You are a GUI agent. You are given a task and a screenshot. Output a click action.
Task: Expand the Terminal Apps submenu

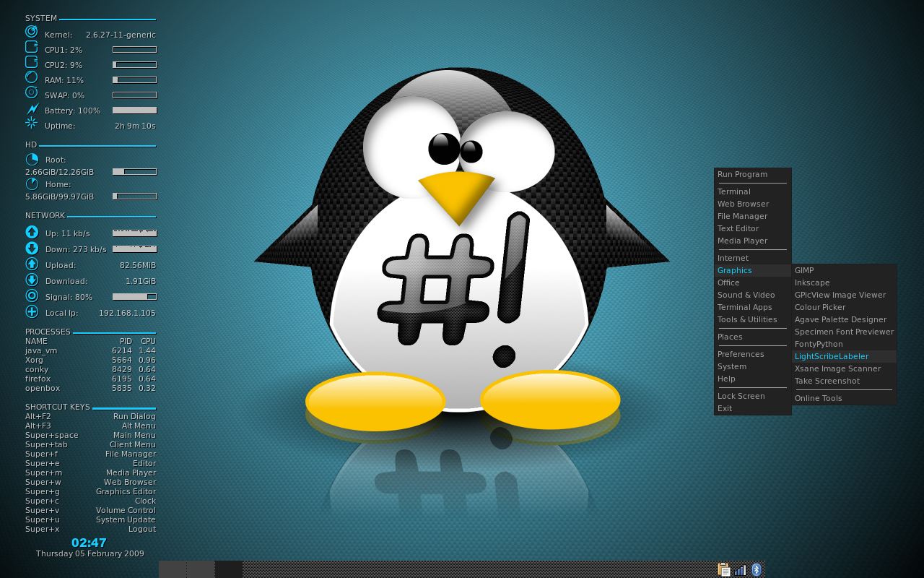click(753, 307)
